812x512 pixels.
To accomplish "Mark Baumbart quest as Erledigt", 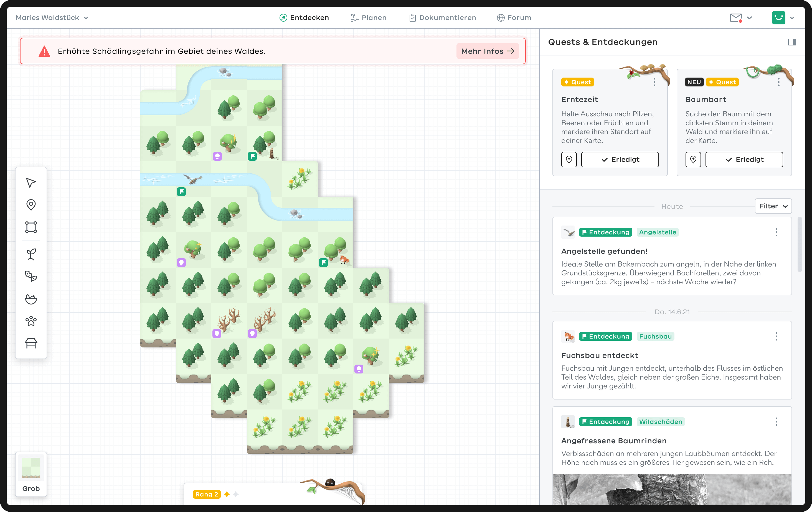I will pyautogui.click(x=744, y=159).
